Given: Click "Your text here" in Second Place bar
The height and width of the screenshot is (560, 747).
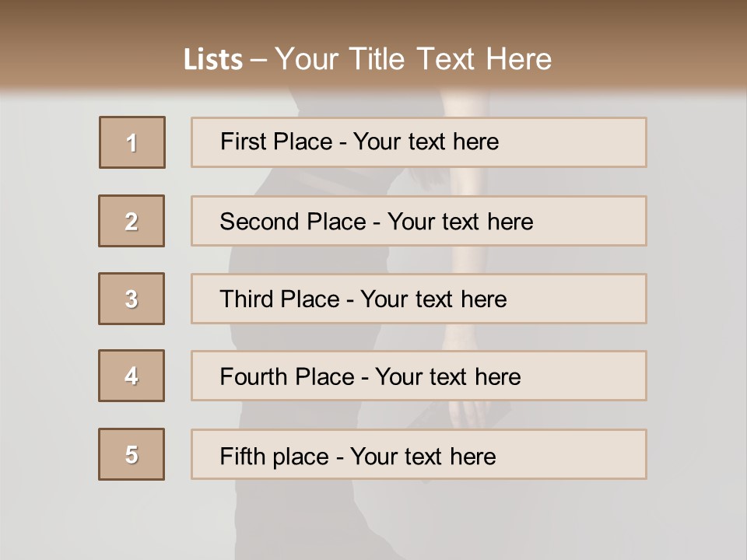Looking at the screenshot, I should coord(460,222).
